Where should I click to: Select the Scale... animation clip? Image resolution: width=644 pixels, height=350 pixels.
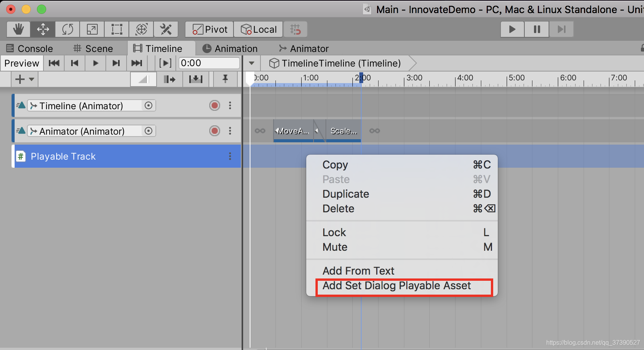[344, 131]
